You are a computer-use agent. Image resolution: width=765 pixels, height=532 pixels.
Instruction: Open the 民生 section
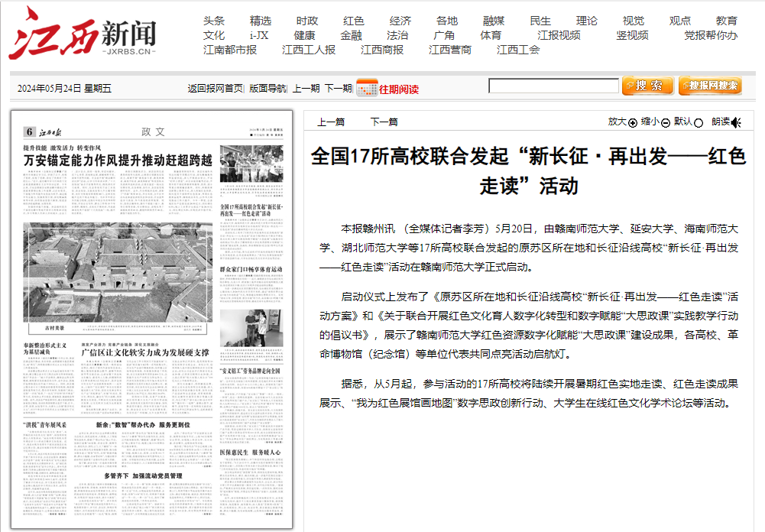[x=540, y=21]
